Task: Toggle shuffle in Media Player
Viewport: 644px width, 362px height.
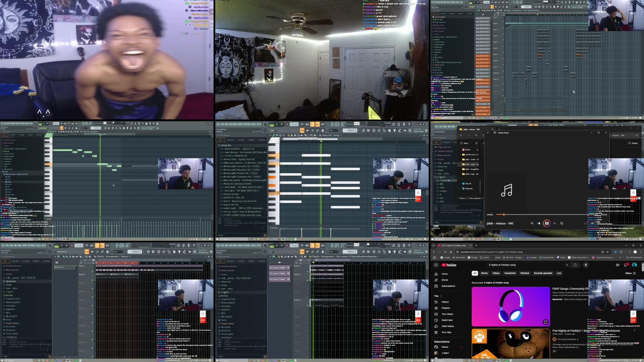Action: pyautogui.click(x=532, y=223)
